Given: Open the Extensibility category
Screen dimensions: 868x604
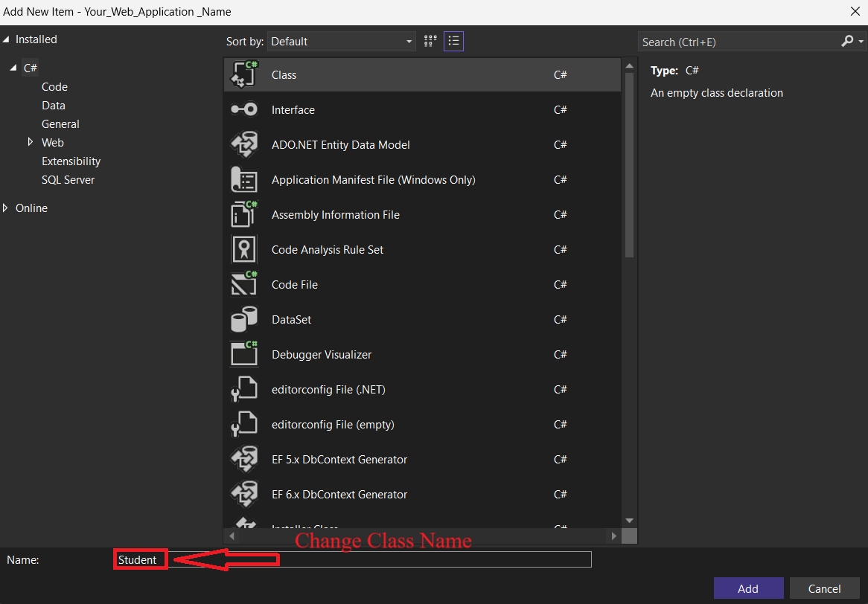Looking at the screenshot, I should (71, 161).
